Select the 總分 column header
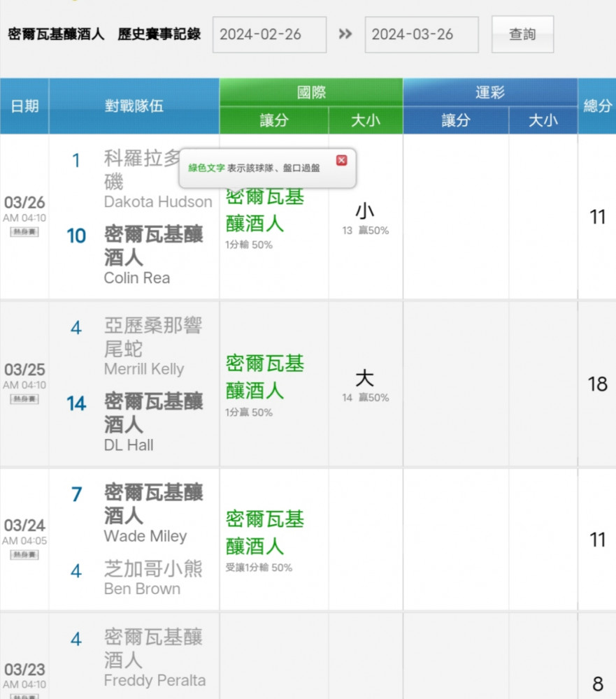The height and width of the screenshot is (699, 616). 597,106
